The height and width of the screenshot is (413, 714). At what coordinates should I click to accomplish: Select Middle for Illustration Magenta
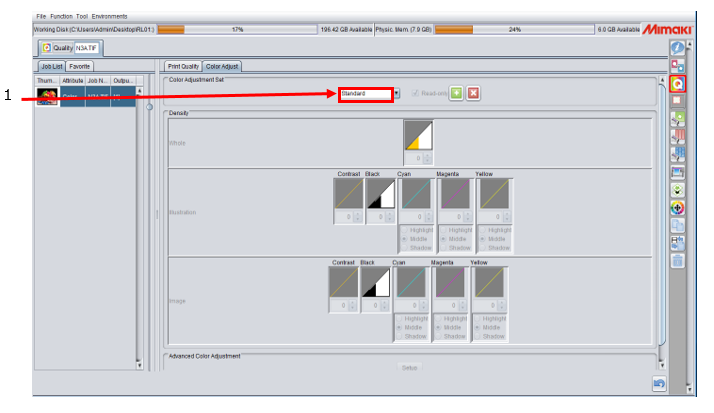click(443, 239)
